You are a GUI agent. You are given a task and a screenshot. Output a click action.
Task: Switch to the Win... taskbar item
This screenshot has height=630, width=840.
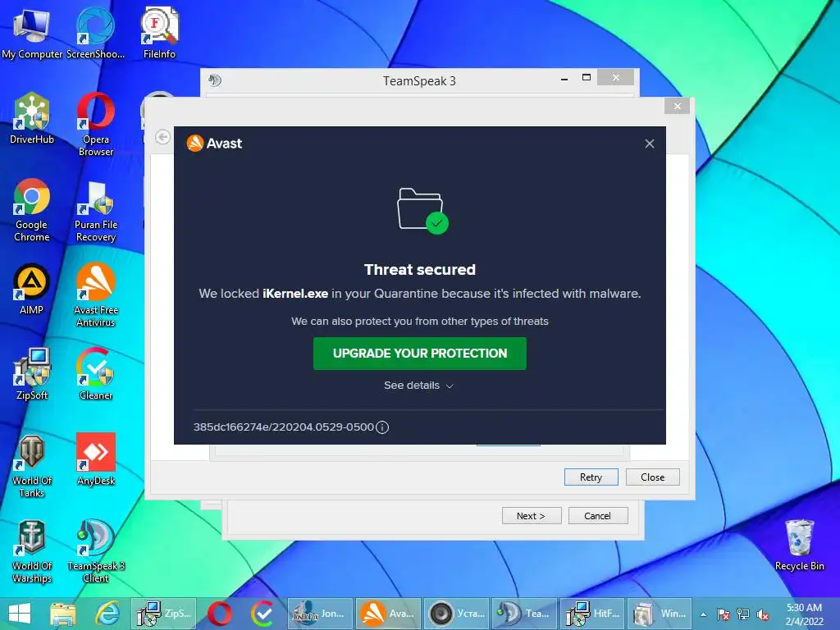tap(660, 614)
